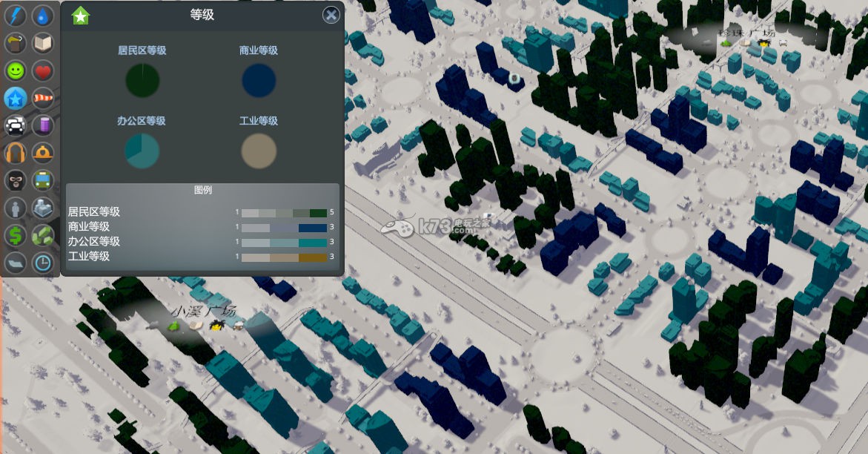Toggle the blue star Levels view
This screenshot has height=454, width=868.
click(x=16, y=98)
